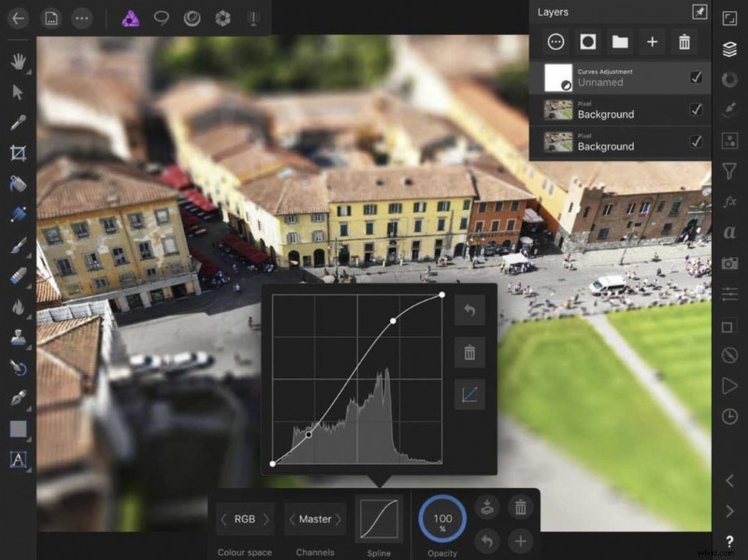
Task: Uncheck the top Background layer
Action: coord(696,109)
